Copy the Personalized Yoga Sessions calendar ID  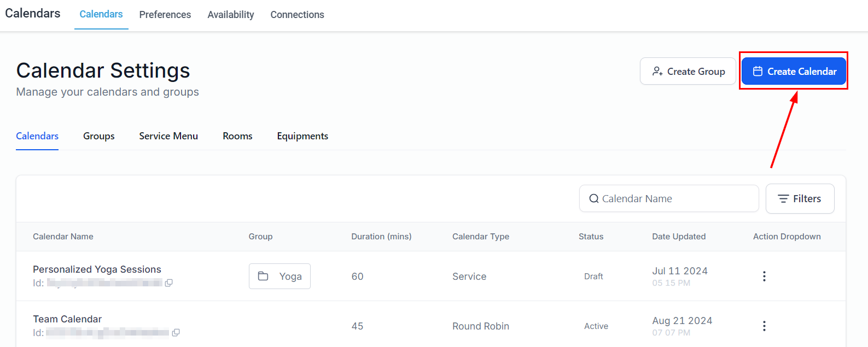tap(169, 283)
